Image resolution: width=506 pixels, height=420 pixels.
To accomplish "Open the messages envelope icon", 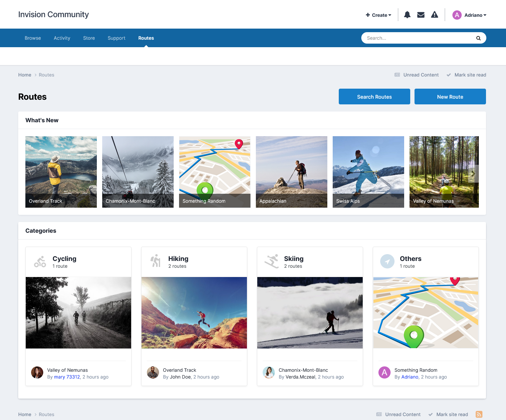I will pos(421,15).
